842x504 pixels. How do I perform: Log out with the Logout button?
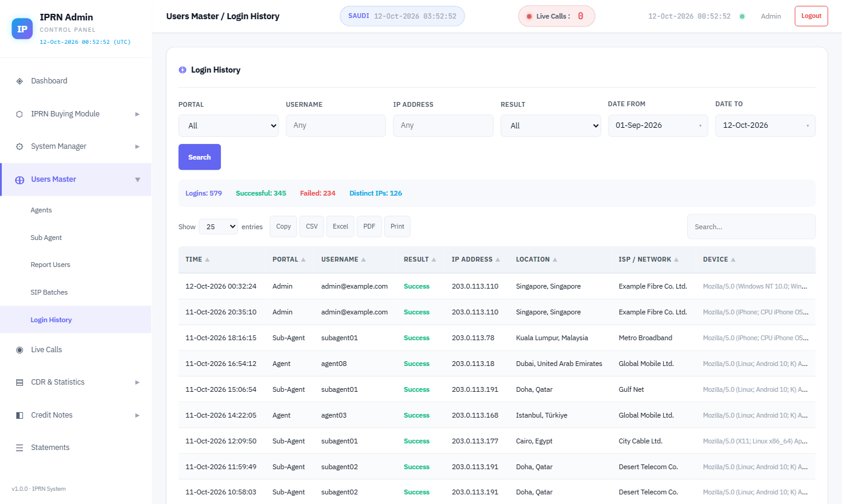tap(811, 16)
